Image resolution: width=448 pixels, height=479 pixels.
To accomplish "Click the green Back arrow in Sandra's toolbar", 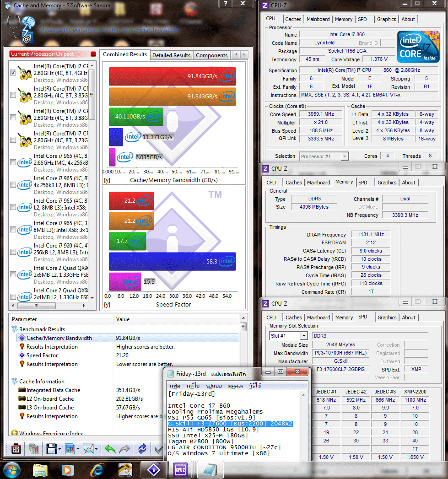I will [x=110, y=449].
